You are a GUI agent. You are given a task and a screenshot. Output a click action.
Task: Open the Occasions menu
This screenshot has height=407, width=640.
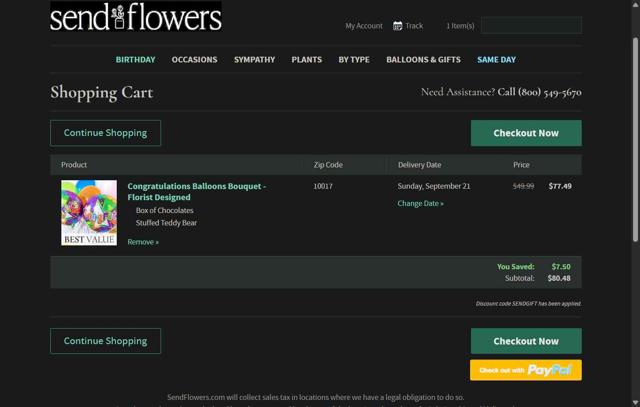click(x=194, y=60)
